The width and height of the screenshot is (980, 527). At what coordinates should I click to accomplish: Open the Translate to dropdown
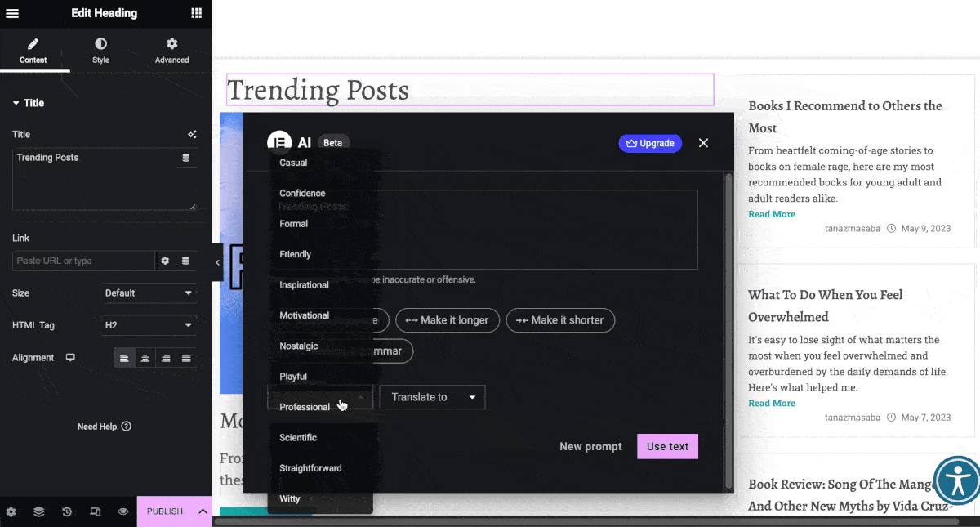(432, 397)
